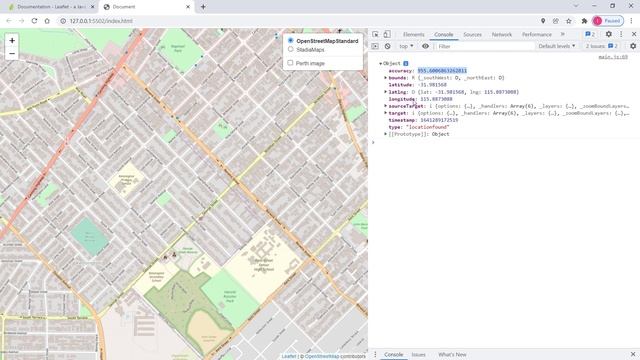Screen dimensions: 640x360
Task: Expand the bounds property
Action: 385,78
